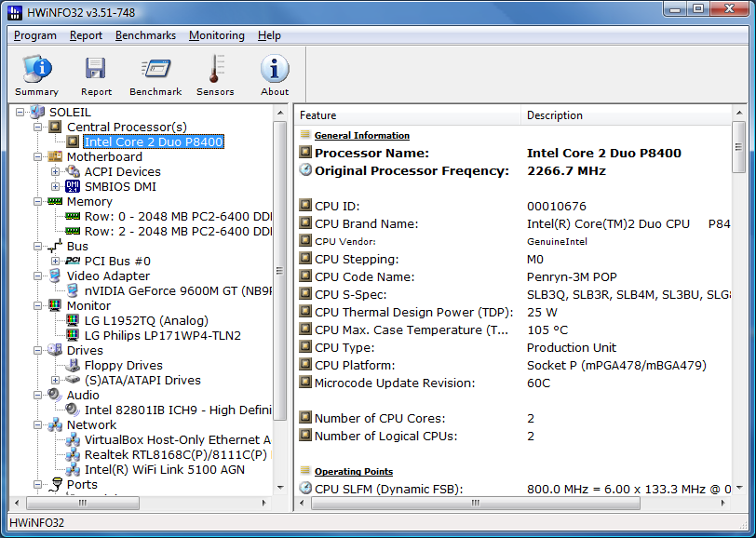Viewport: 756px width, 538px height.
Task: Collapse the Motherboard branch
Action: [x=37, y=156]
